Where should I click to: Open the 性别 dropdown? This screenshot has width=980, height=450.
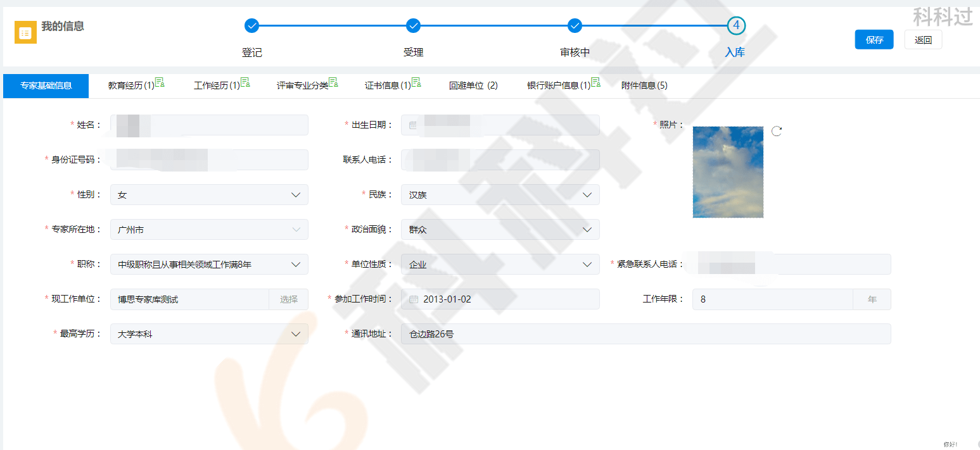point(295,194)
